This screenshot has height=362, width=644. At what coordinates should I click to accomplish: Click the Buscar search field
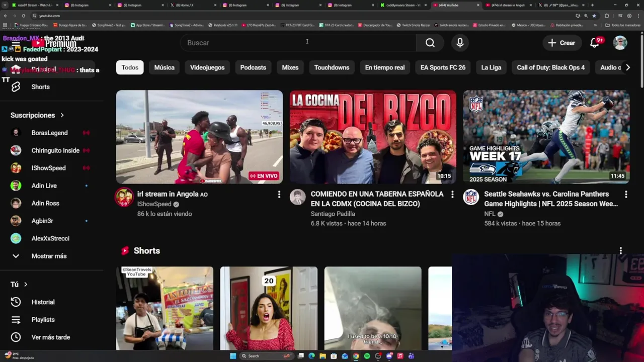tap(298, 43)
